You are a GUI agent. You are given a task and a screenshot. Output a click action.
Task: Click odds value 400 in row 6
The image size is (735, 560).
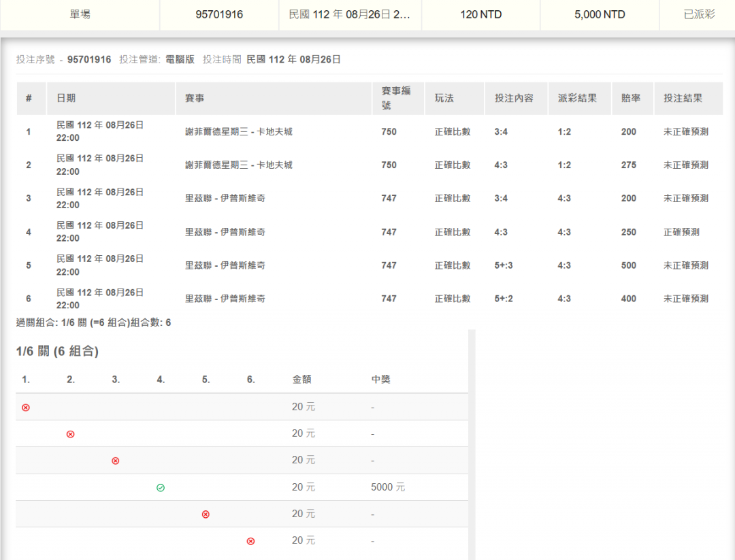click(x=629, y=299)
